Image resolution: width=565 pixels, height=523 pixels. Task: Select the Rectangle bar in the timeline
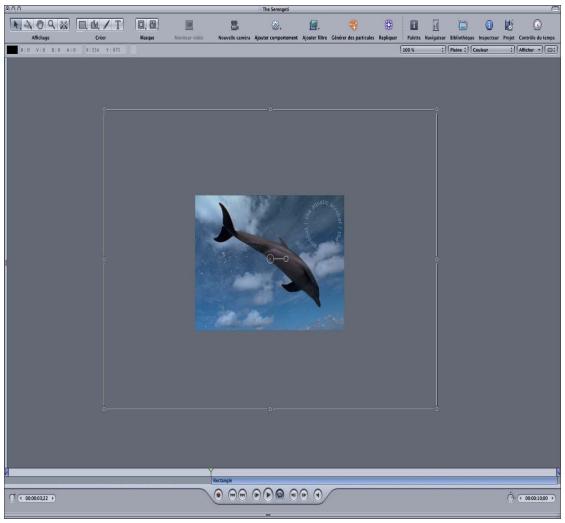click(384, 480)
